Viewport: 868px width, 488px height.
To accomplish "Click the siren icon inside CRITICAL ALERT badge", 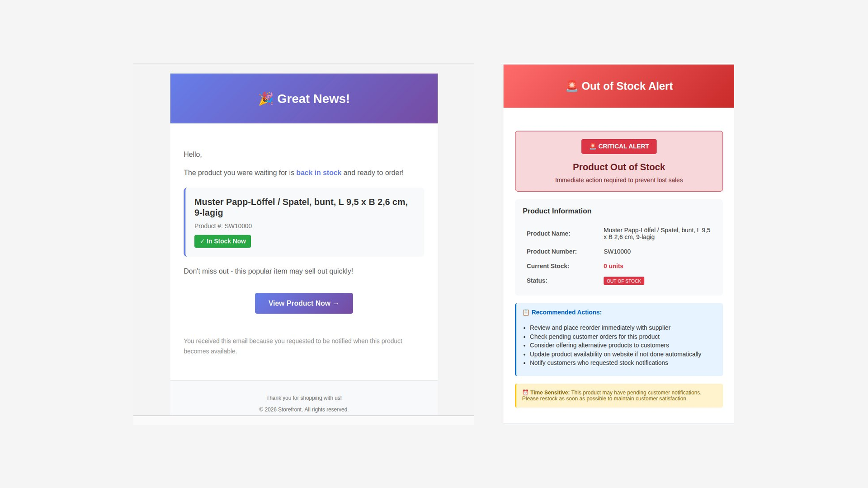I will [x=593, y=146].
